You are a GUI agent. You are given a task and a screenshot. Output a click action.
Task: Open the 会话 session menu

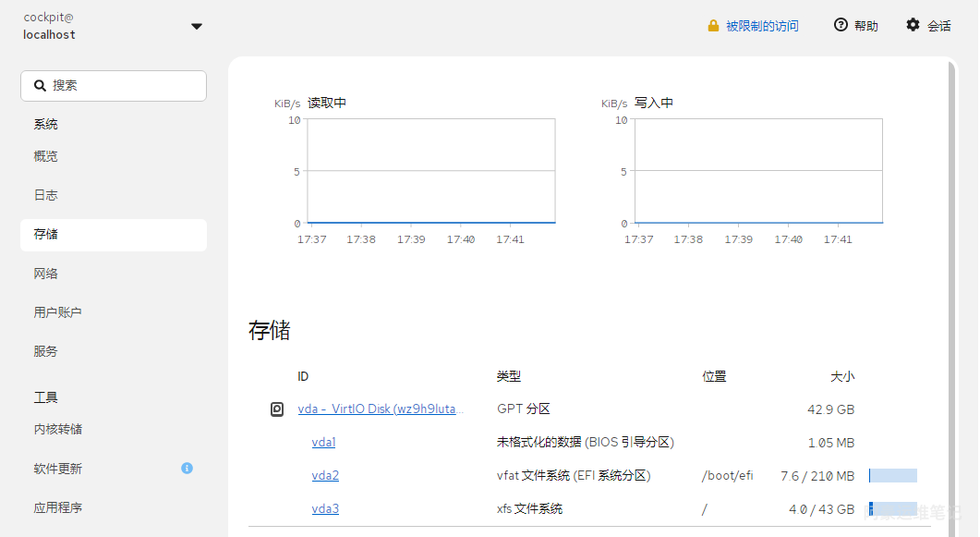938,26
